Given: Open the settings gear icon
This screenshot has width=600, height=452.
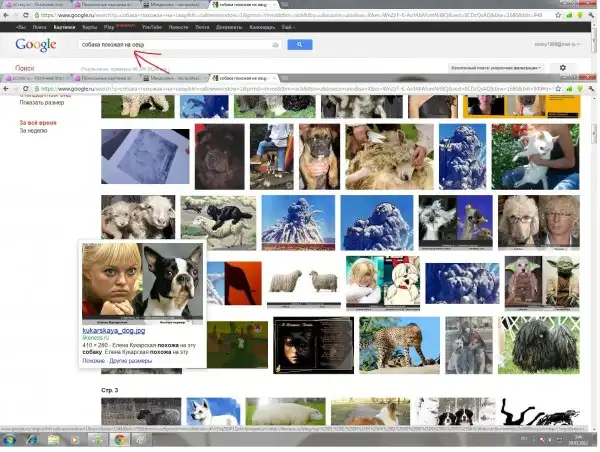Looking at the screenshot, I should pos(562,68).
